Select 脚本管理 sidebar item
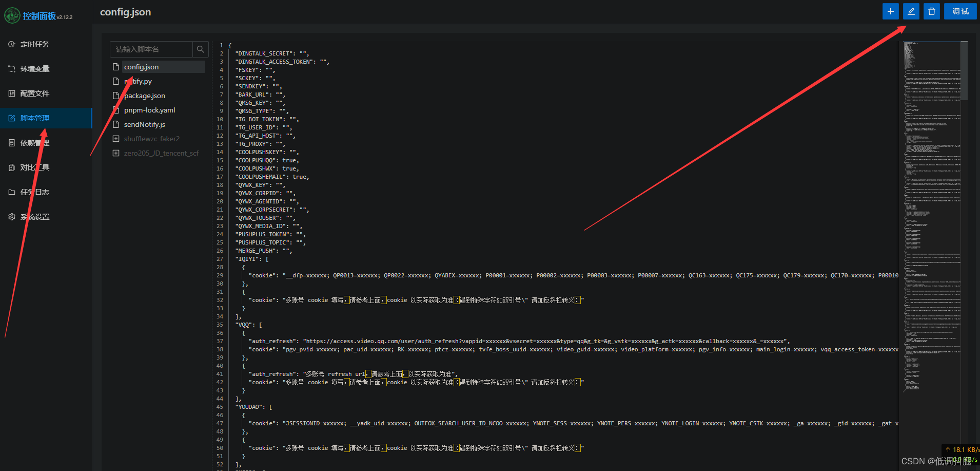This screenshot has height=471, width=980. (x=46, y=118)
